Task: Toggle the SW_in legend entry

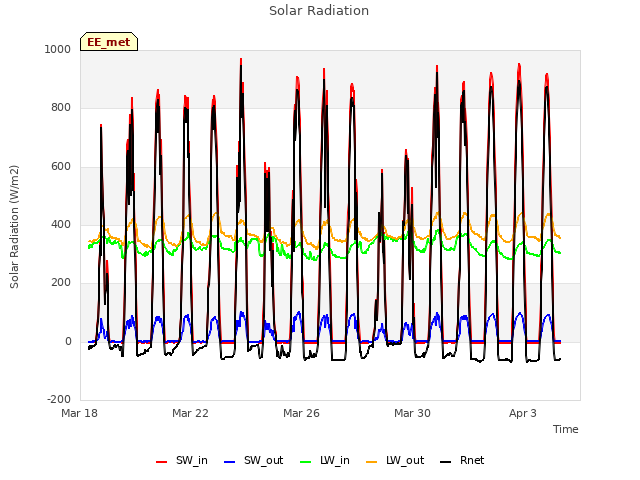Action: (x=182, y=460)
